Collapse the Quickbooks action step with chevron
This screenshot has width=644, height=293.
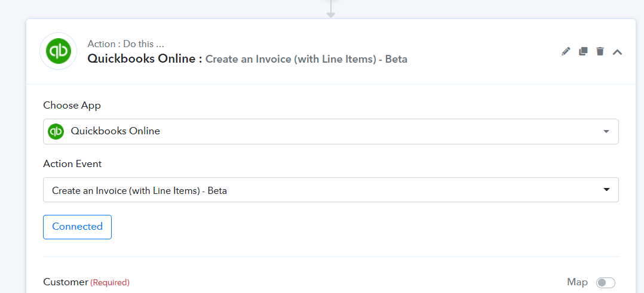click(617, 52)
